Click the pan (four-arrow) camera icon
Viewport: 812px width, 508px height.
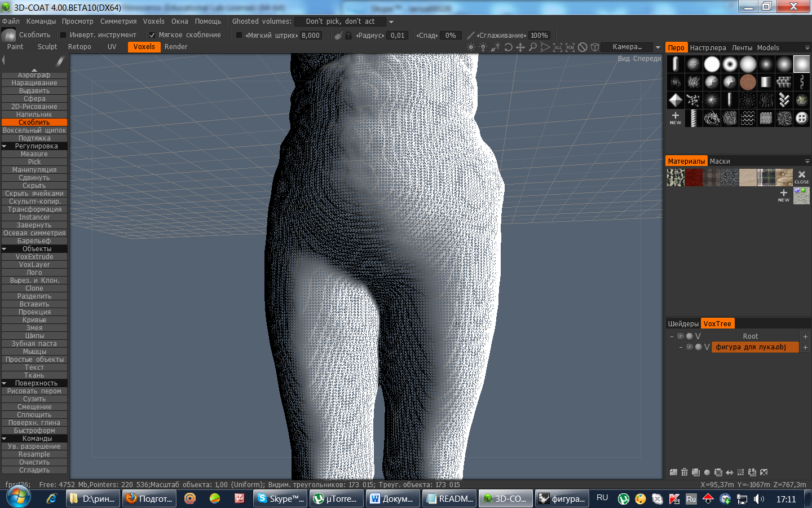(x=520, y=47)
